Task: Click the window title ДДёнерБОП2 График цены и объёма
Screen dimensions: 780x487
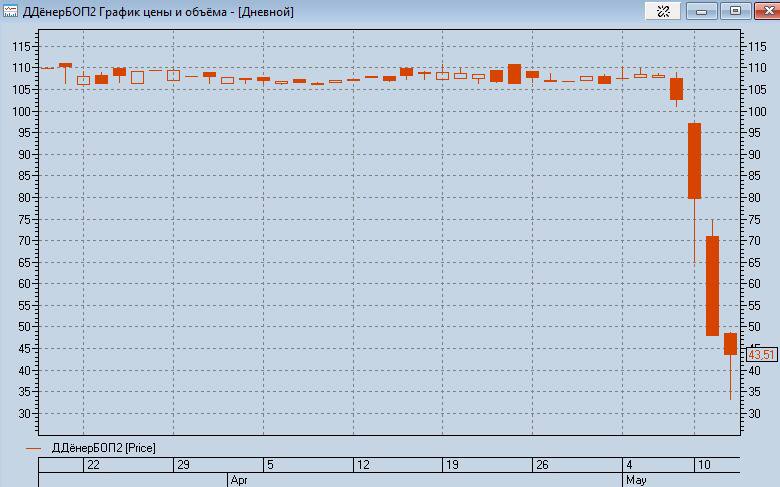Action: tap(124, 11)
